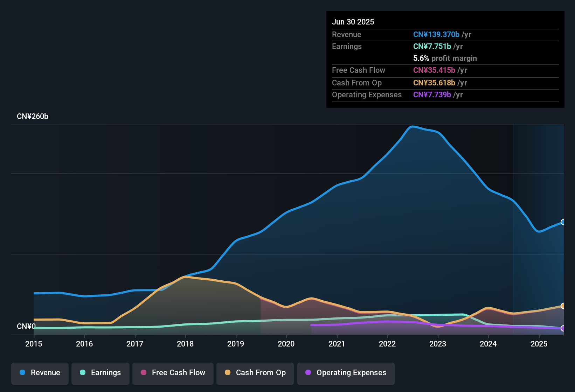This screenshot has width=575, height=392.
Task: Select the blue Revenue endpoint marker on chart
Action: (x=563, y=222)
